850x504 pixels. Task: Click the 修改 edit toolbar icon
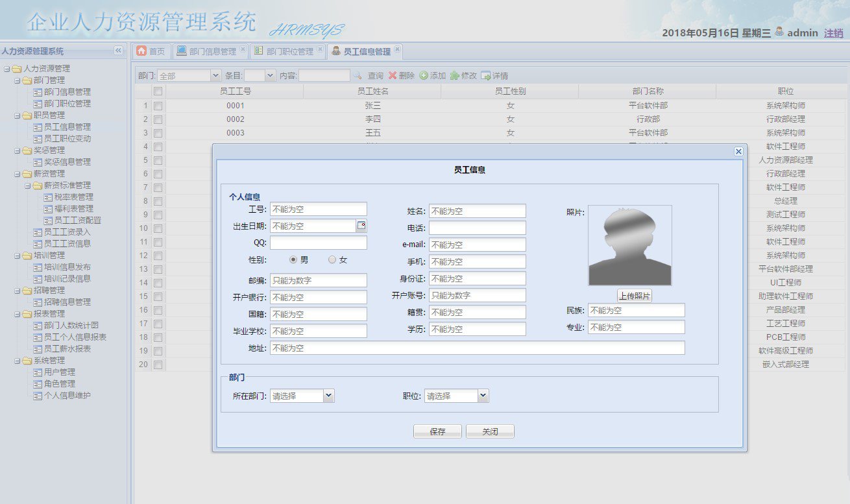point(455,76)
